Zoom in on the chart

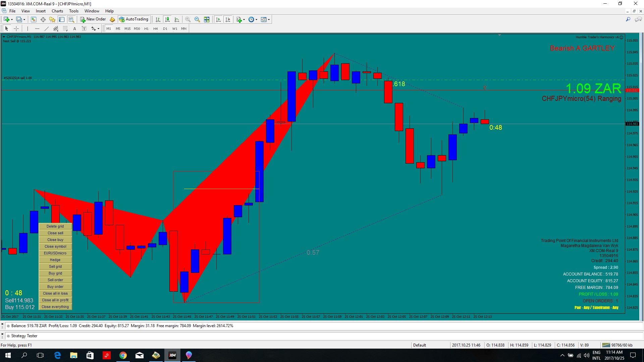click(x=188, y=19)
